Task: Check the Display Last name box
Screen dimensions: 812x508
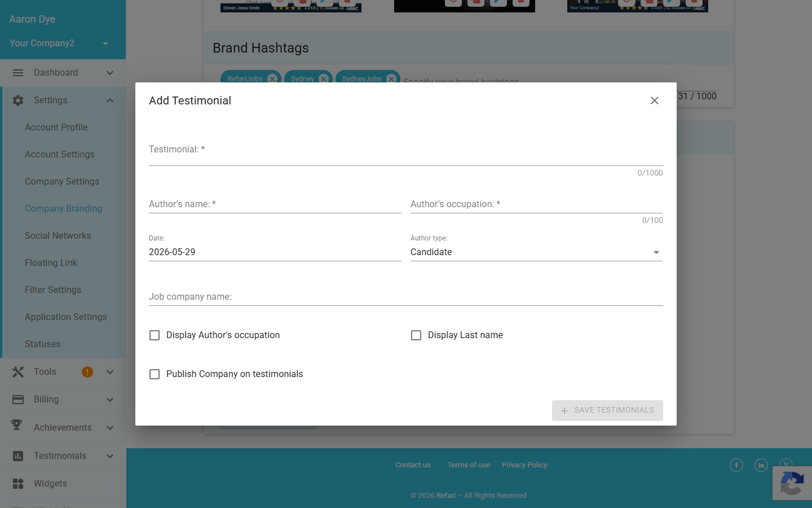Action: [416, 335]
